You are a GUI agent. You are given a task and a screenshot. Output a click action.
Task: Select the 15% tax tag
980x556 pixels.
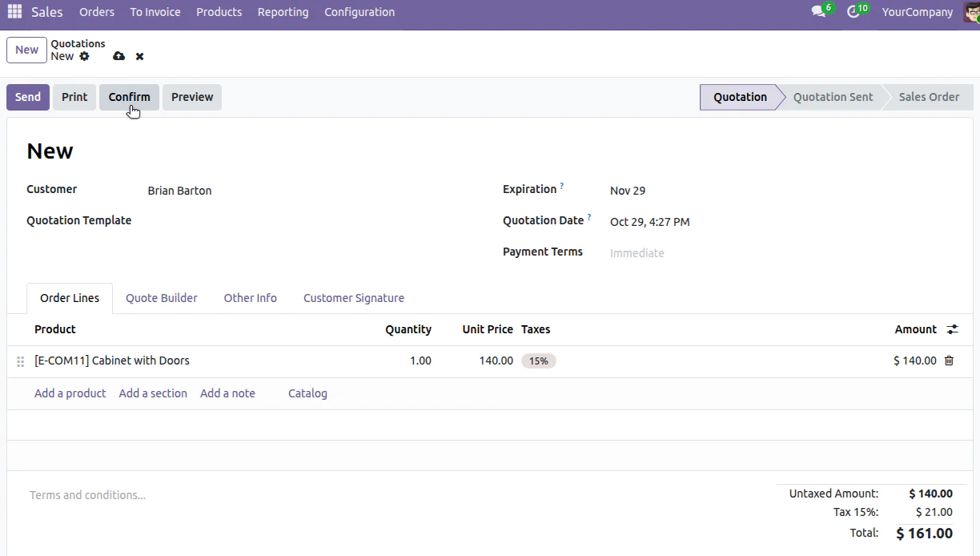(538, 361)
